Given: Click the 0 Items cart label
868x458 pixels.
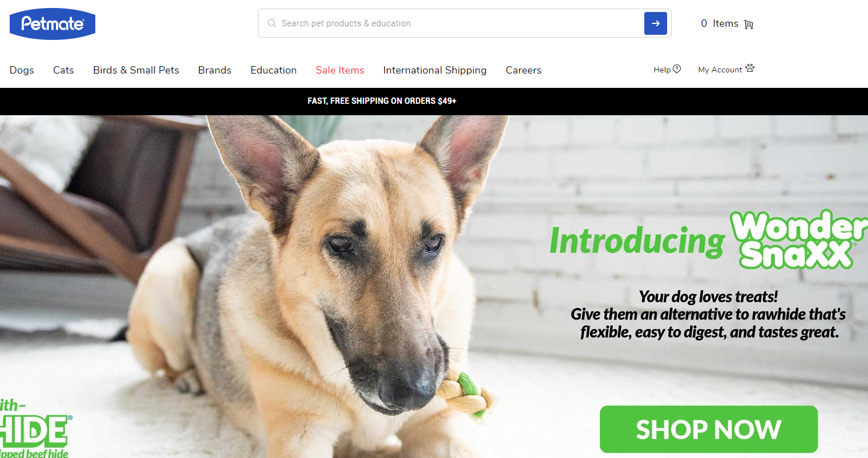Looking at the screenshot, I should pyautogui.click(x=719, y=23).
